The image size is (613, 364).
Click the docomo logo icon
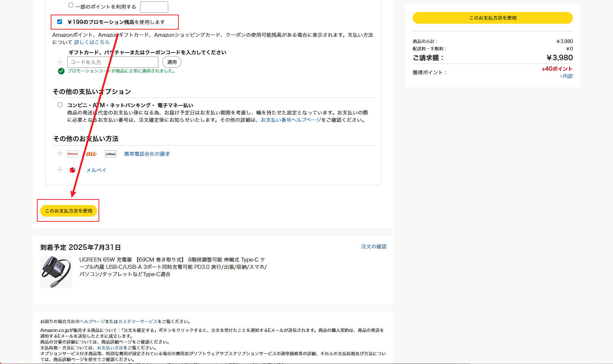73,154
